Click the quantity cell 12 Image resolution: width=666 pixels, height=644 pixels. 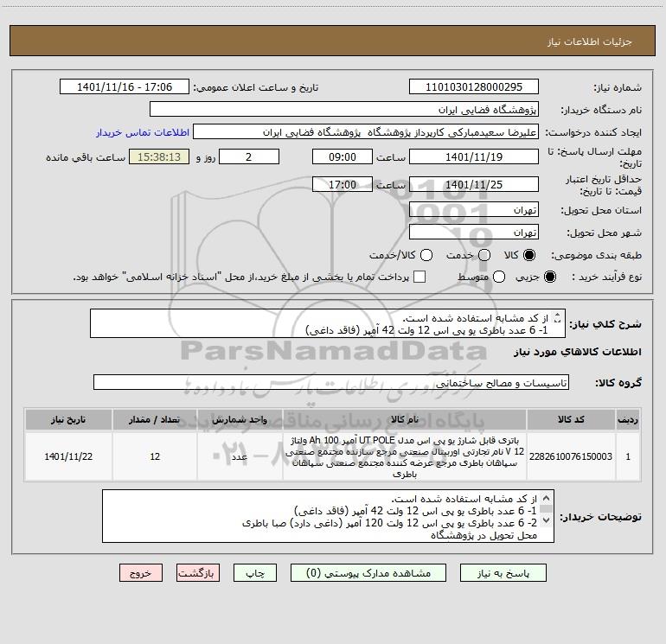pos(155,456)
